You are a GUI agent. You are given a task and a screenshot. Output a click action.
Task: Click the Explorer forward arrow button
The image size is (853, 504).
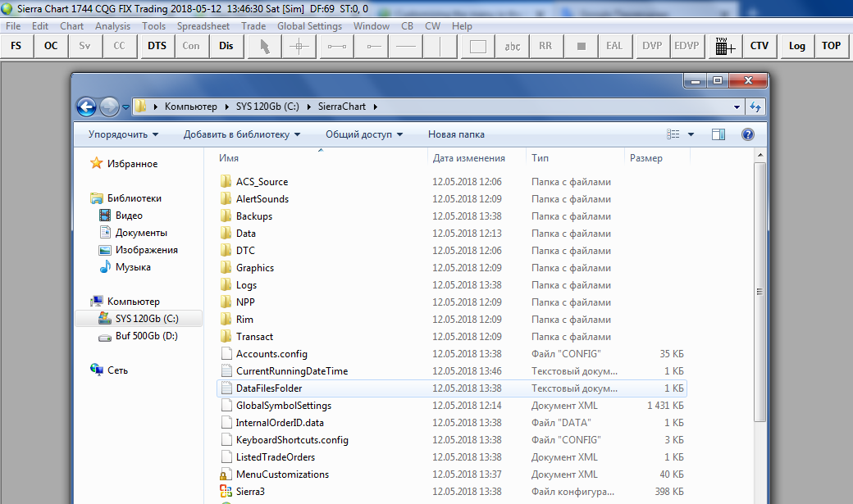[109, 107]
